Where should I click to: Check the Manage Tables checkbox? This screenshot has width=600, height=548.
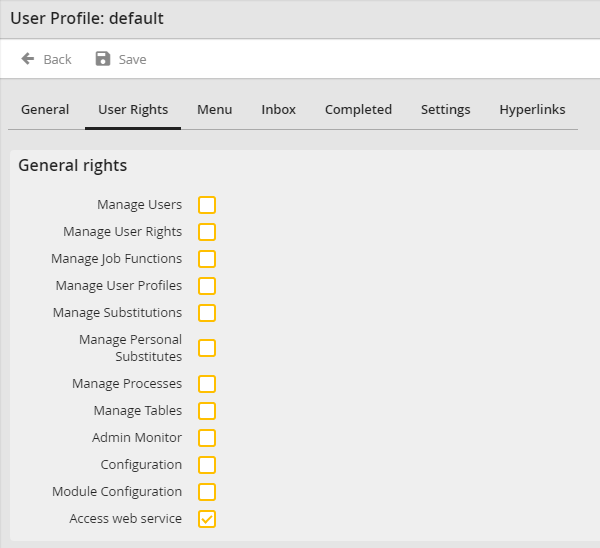[207, 411]
